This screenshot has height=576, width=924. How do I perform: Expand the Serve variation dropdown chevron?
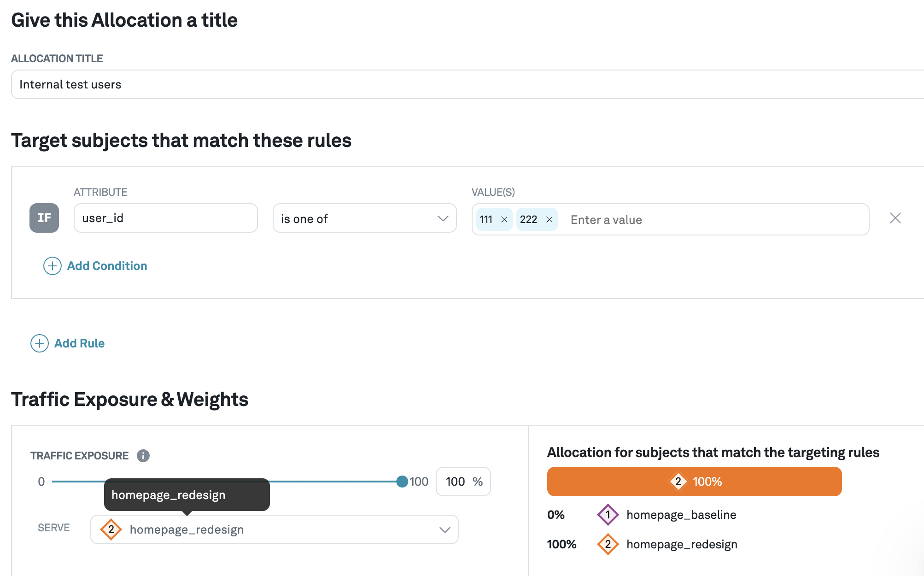444,529
